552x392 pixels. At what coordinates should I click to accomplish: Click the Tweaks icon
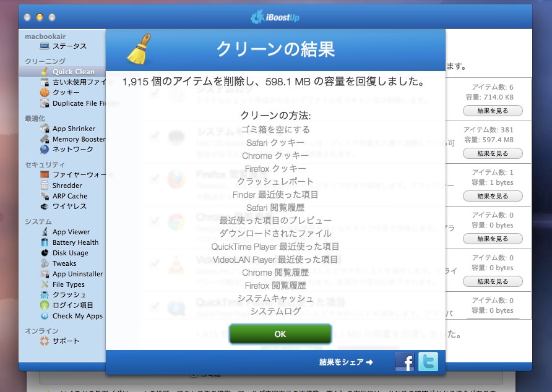tap(45, 263)
